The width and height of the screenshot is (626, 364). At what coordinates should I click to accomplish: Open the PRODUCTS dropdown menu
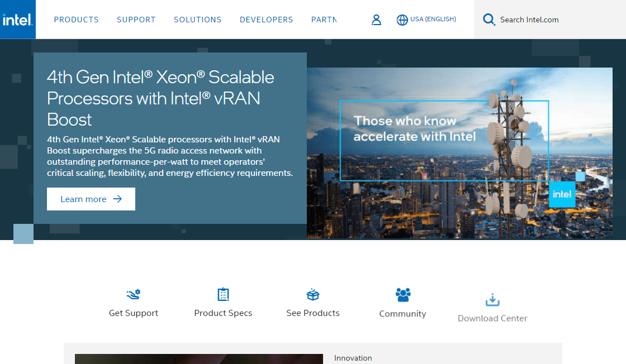click(x=76, y=19)
